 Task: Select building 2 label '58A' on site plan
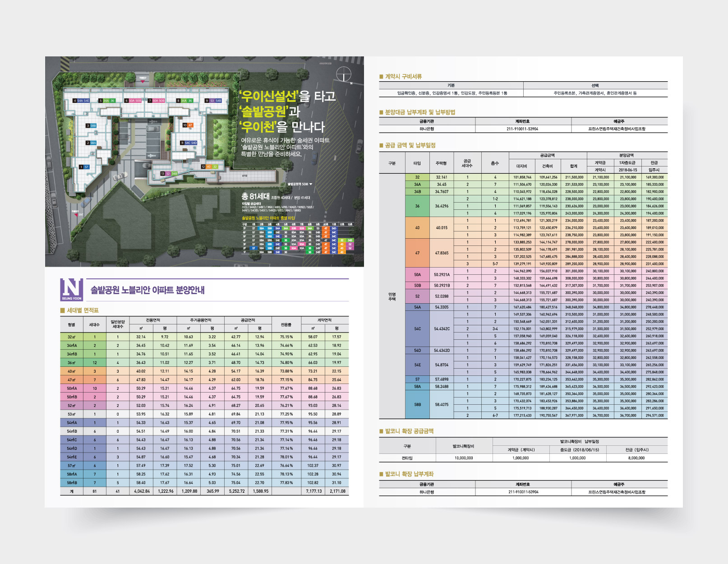(91, 143)
